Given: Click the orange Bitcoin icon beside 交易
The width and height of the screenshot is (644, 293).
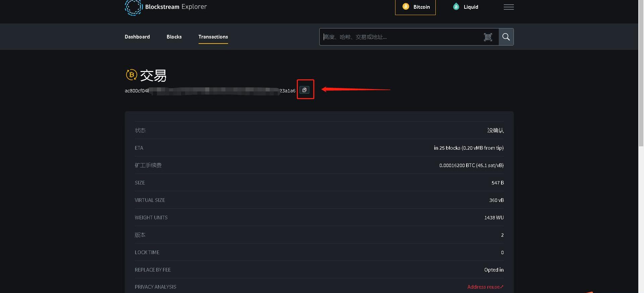Looking at the screenshot, I should coord(131,75).
